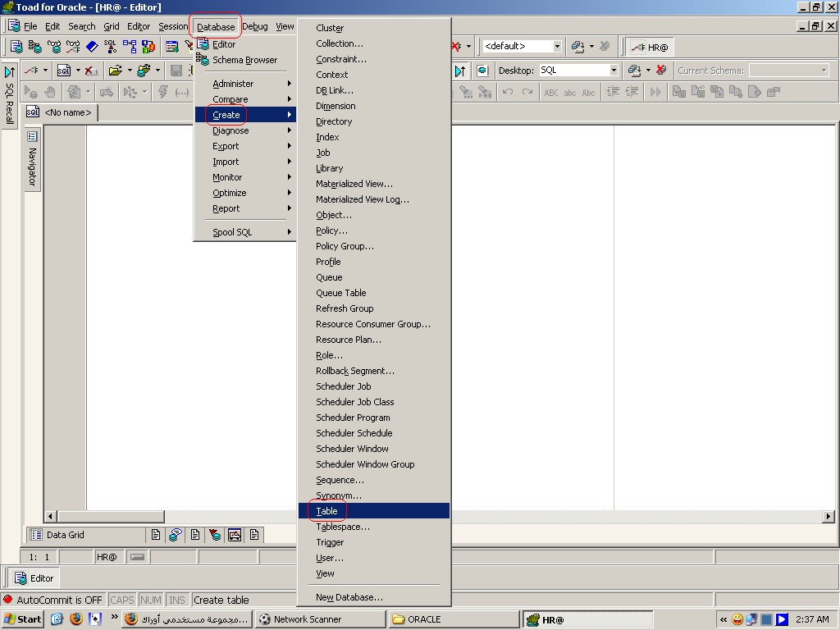Screen dimensions: 840x630
Task: Select the Data Grid tab icon
Action: click(x=36, y=535)
